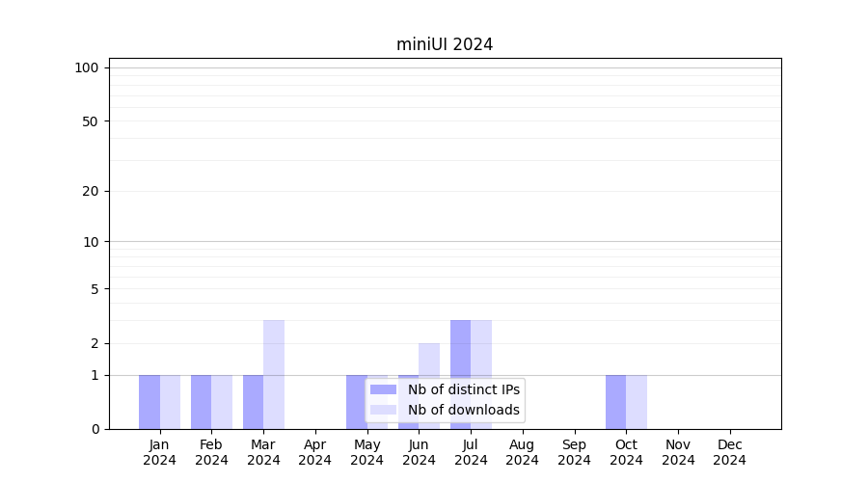Select the June downloads bar
Image resolution: width=868 pixels, height=482 pixels.
pyautogui.click(x=429, y=361)
